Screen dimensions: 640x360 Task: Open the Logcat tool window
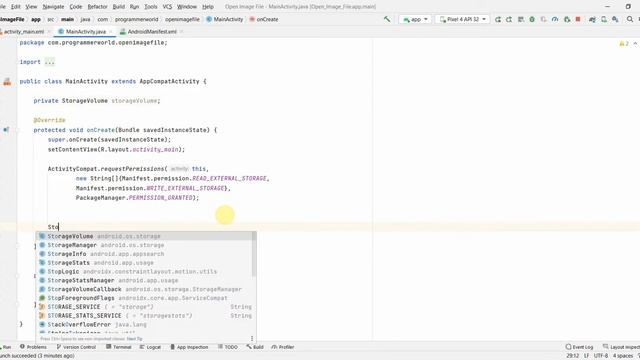tap(150, 347)
